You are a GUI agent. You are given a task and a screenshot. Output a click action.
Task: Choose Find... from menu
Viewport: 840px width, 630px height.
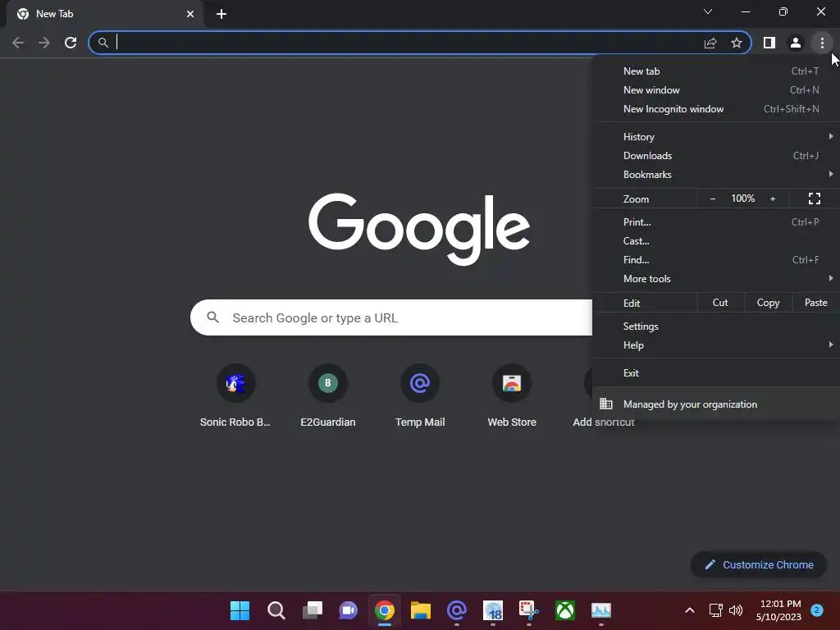[x=715, y=260]
